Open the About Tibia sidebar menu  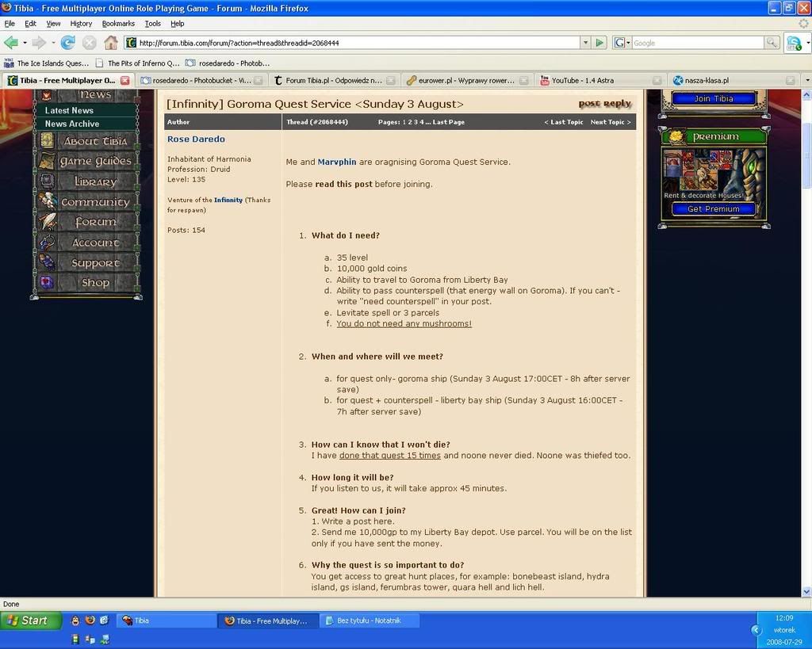(87, 141)
